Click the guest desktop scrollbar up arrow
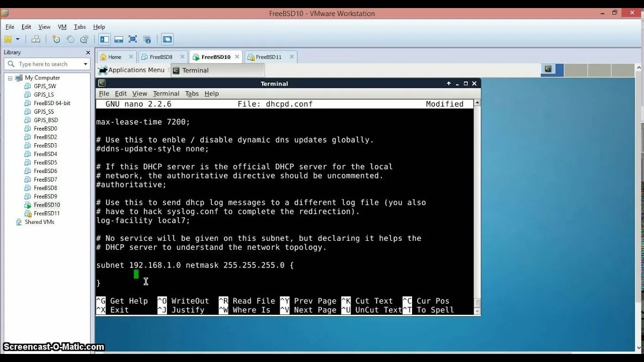This screenshot has width=644, height=362. point(639,68)
